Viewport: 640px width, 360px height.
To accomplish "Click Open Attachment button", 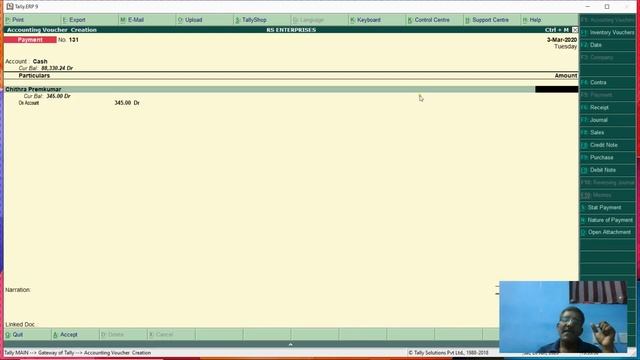I will pos(607,232).
